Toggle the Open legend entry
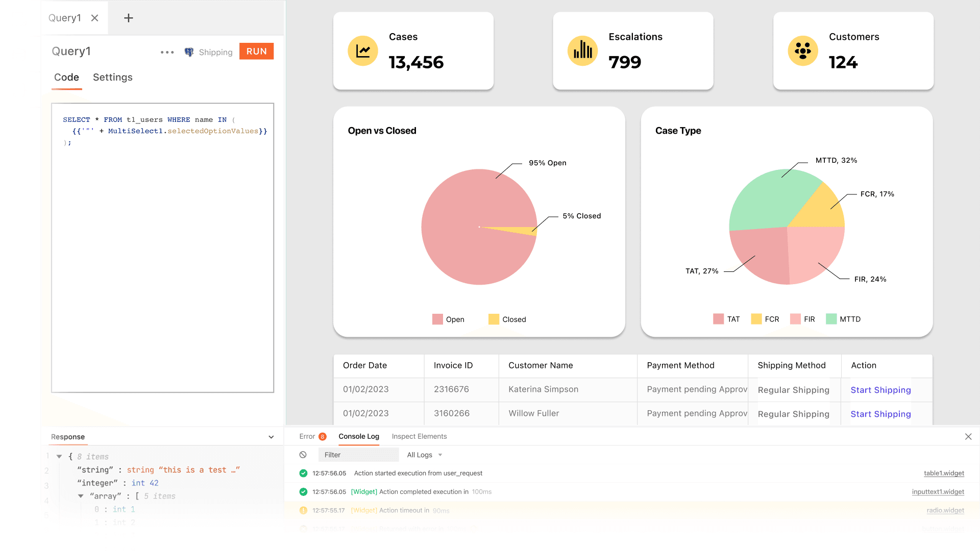Image resolution: width=980 pixels, height=551 pixels. click(x=448, y=319)
